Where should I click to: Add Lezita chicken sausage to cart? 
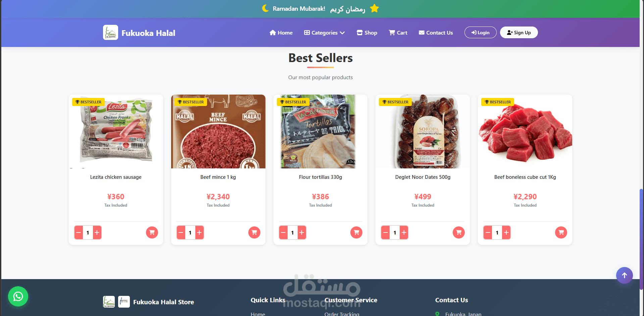pos(152,232)
